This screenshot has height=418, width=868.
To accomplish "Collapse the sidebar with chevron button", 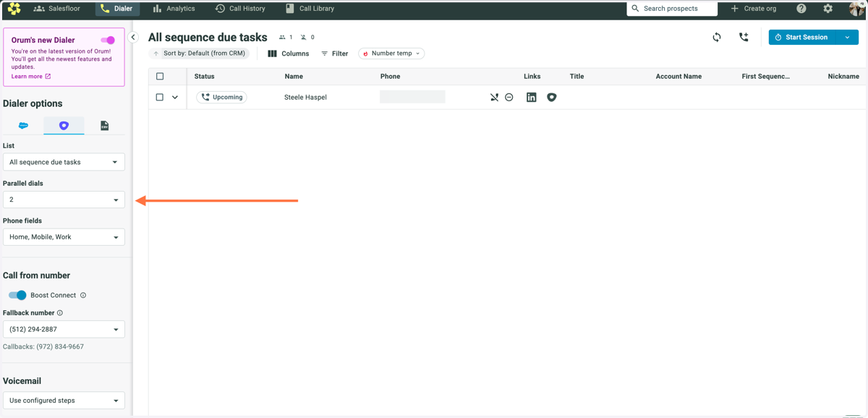I will [x=133, y=37].
